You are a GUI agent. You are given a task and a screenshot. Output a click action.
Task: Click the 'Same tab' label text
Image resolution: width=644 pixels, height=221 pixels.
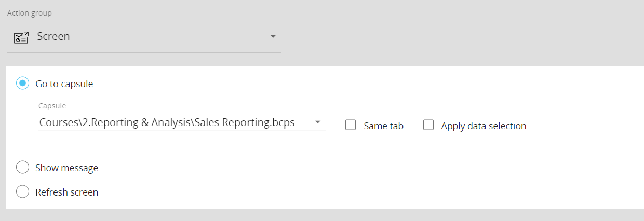384,126
